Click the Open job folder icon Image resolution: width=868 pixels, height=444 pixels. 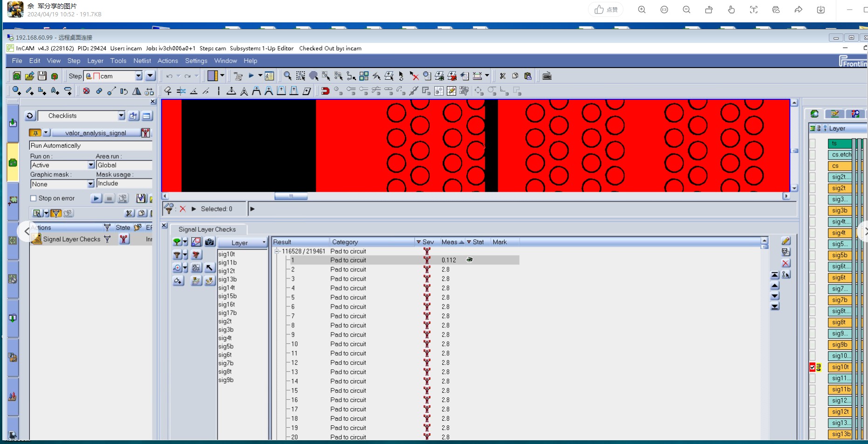point(29,76)
